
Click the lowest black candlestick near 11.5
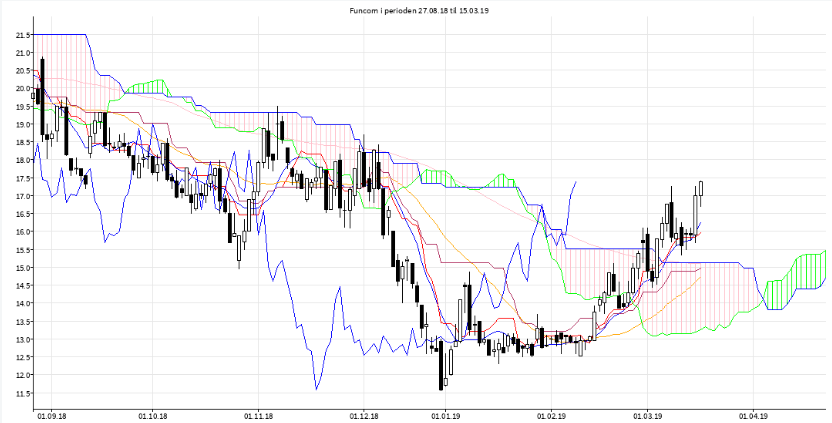pyautogui.click(x=441, y=365)
